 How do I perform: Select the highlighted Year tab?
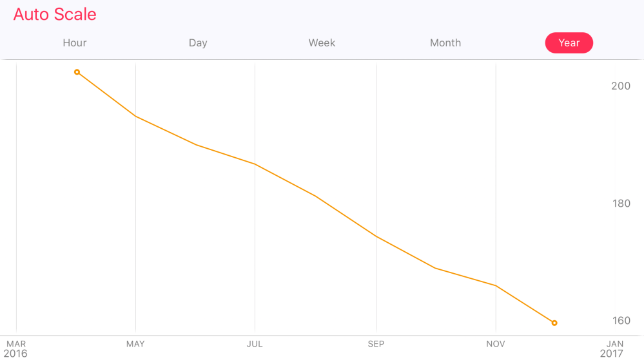coord(569,43)
